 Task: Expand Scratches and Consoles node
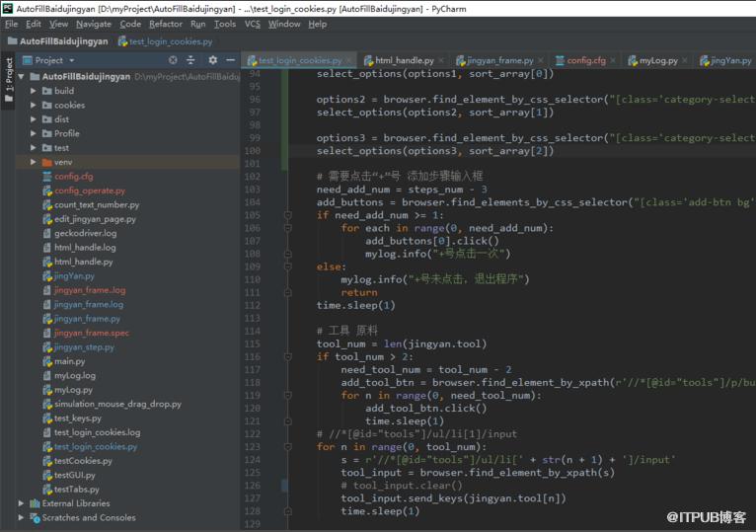(x=21, y=517)
